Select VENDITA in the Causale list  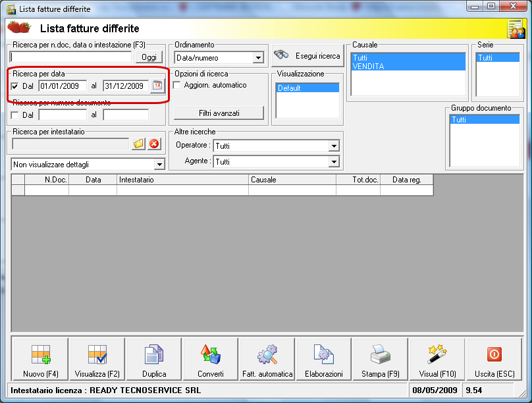point(408,66)
